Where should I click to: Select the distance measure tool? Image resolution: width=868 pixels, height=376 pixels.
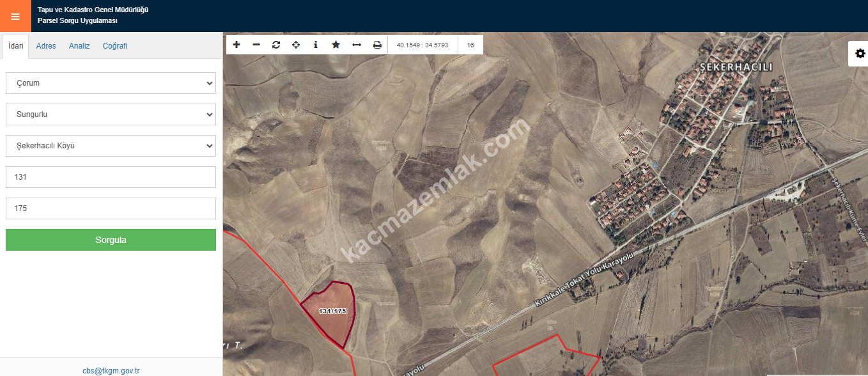click(357, 45)
